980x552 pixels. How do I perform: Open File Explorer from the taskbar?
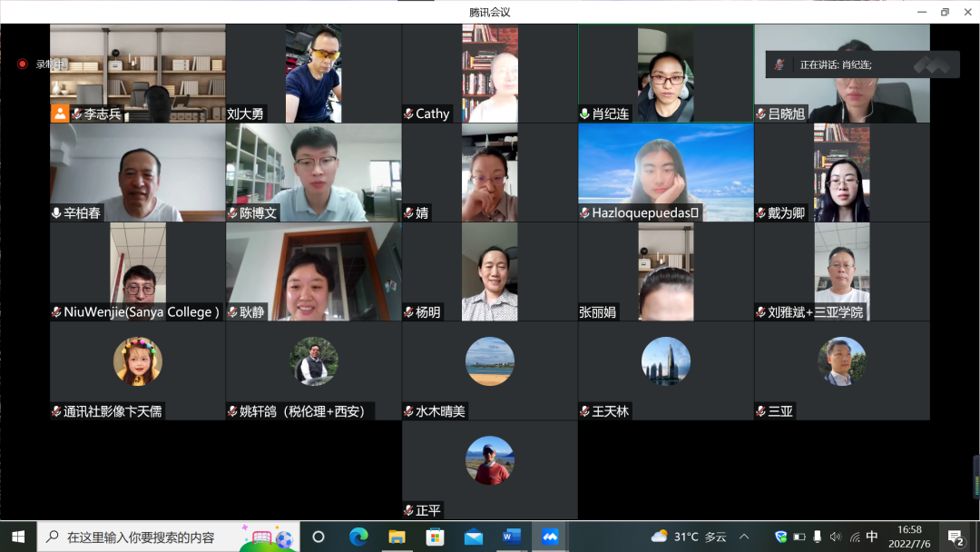pos(397,537)
